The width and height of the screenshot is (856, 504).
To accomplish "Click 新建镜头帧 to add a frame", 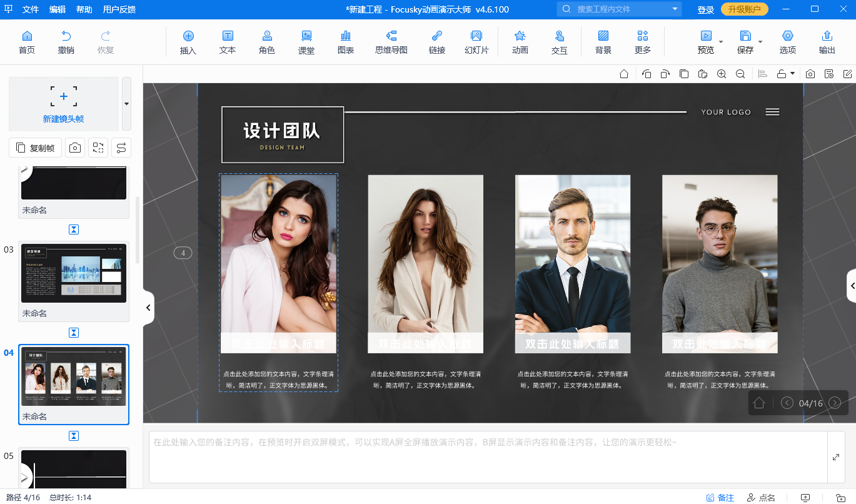I will (x=63, y=104).
